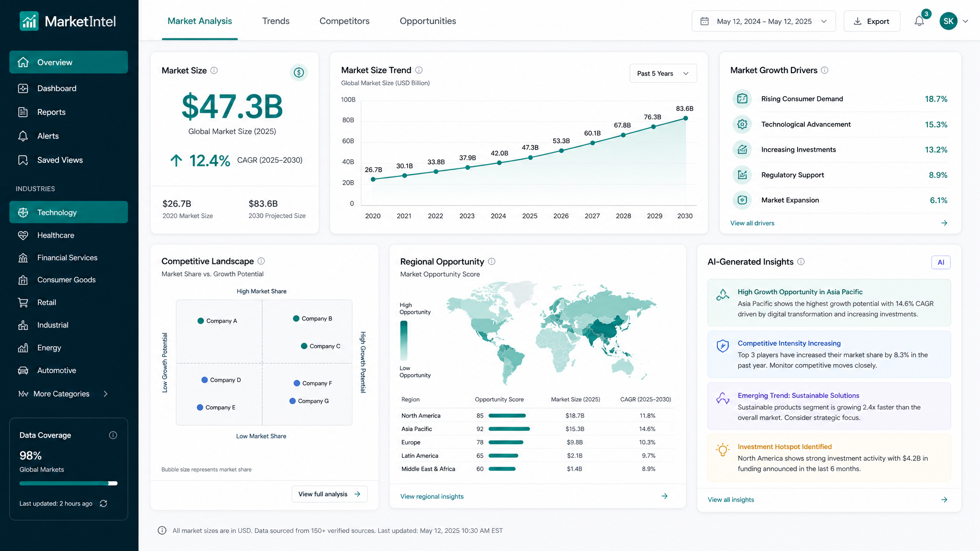
Task: Click the Export button
Action: click(x=872, y=21)
